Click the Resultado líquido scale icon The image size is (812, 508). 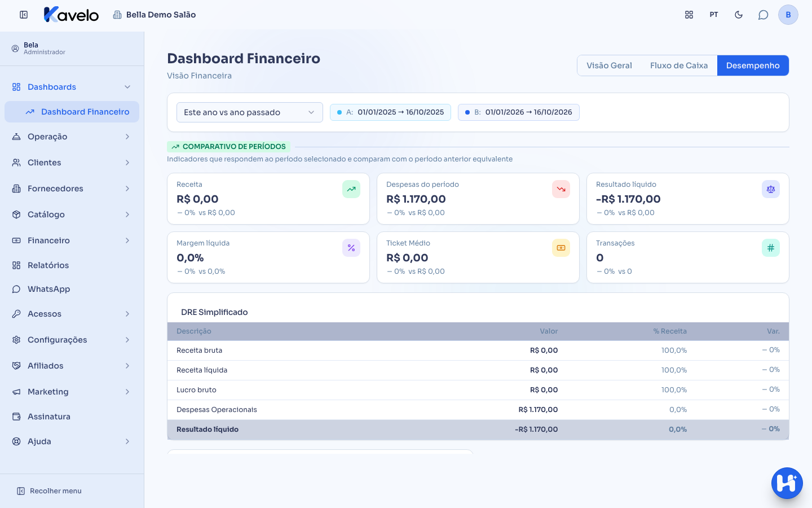click(771, 189)
